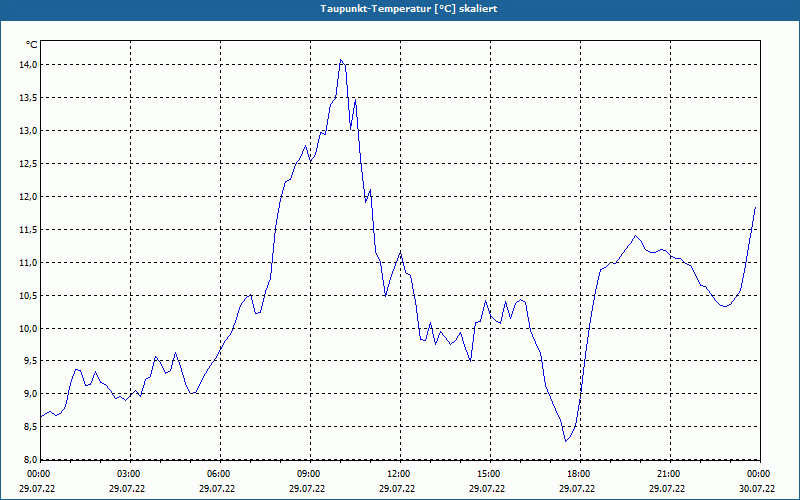Click the °C unit label on the axis
Viewport: 800px width, 500px height.
coord(32,45)
